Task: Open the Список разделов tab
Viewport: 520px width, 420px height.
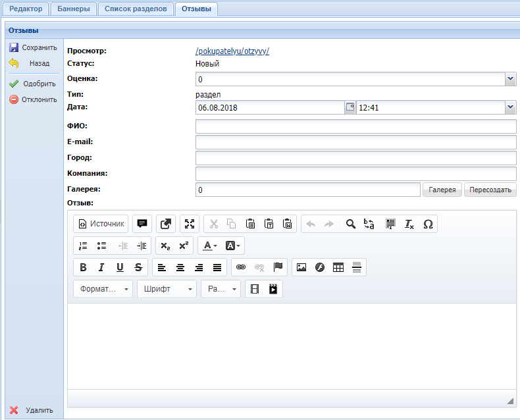Action: click(x=136, y=9)
